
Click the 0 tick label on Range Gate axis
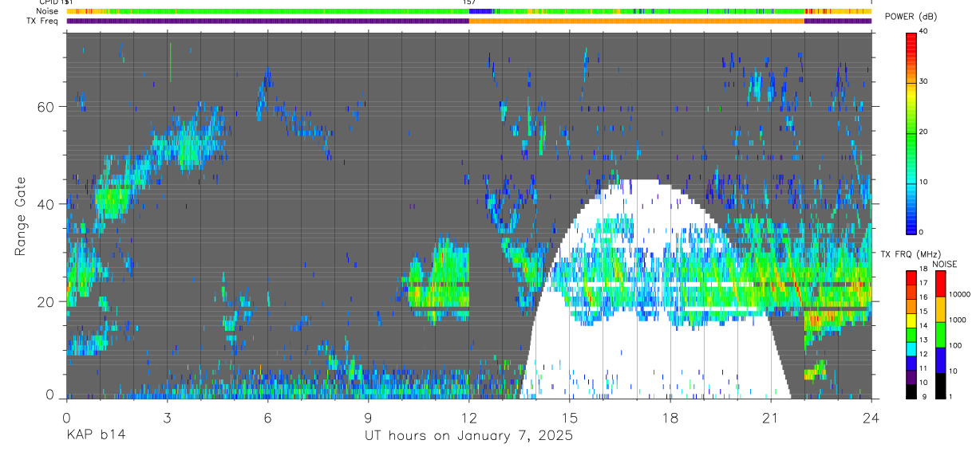tap(49, 394)
